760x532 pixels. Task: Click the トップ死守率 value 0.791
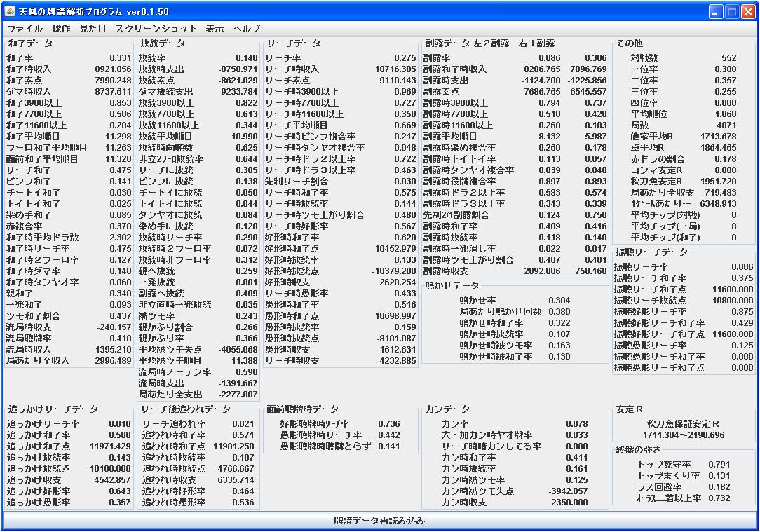click(719, 465)
